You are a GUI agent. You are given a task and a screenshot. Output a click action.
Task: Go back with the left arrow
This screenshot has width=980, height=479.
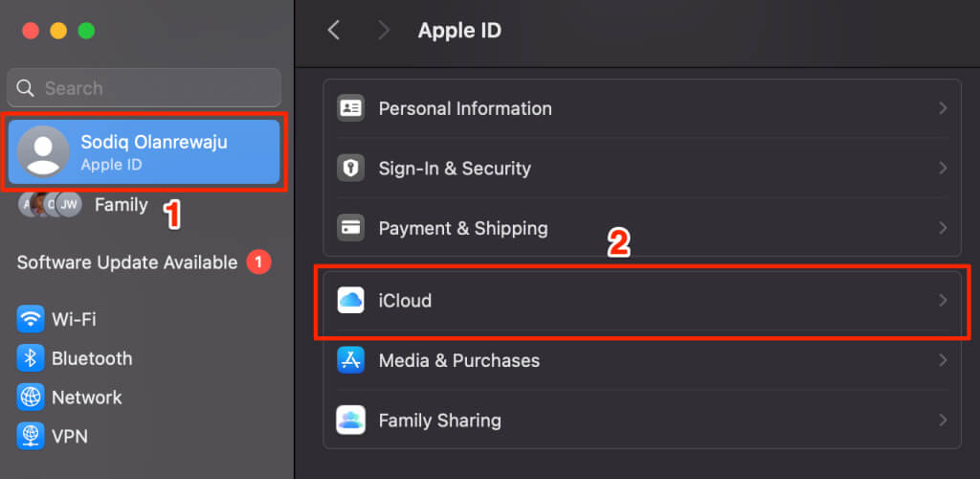[334, 30]
